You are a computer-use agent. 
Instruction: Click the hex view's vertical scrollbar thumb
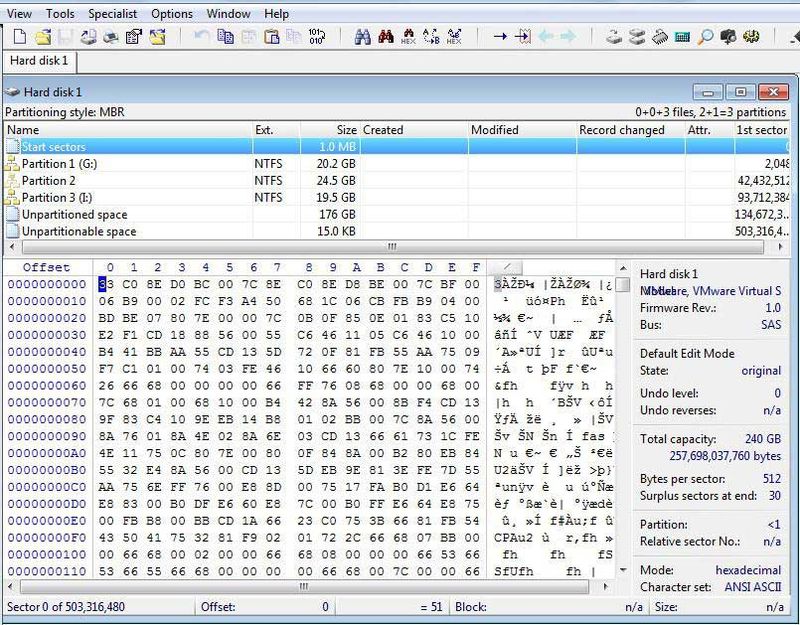622,285
